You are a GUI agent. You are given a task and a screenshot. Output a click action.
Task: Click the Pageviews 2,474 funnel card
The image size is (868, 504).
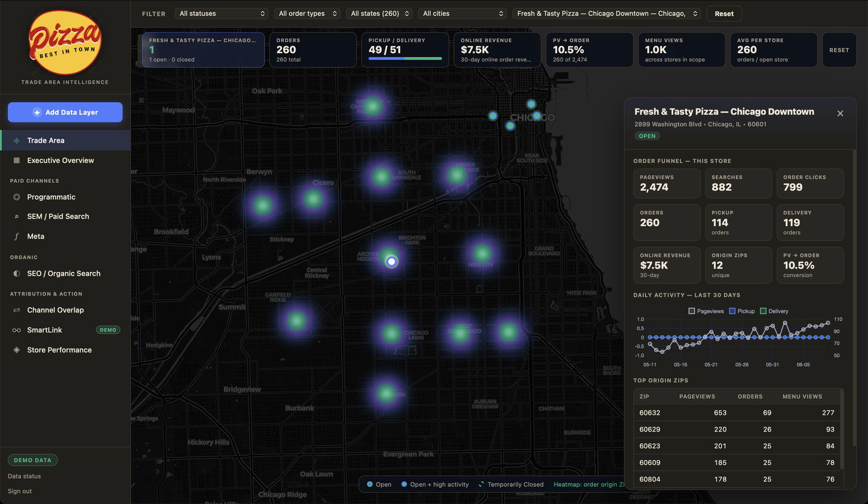point(667,183)
